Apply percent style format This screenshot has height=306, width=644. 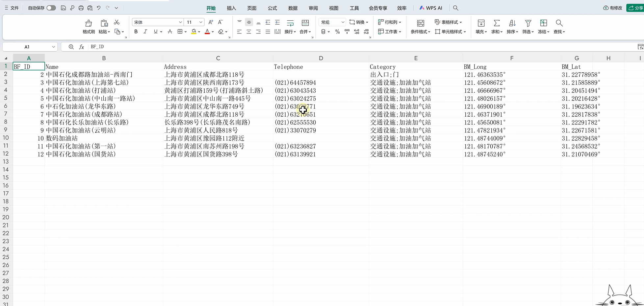[338, 32]
